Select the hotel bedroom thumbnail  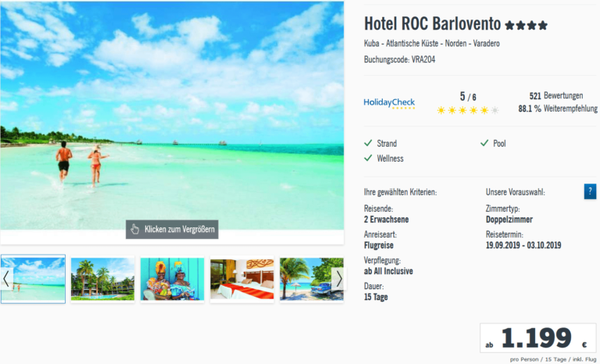coord(242,279)
